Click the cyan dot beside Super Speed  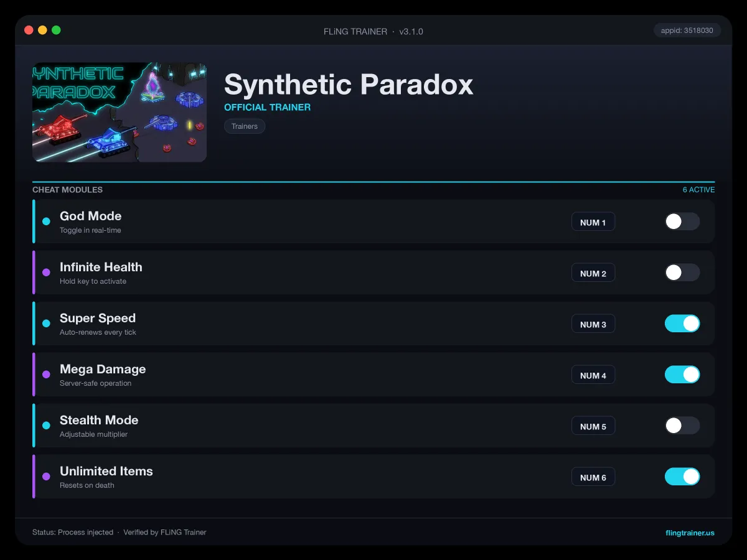click(x=46, y=324)
